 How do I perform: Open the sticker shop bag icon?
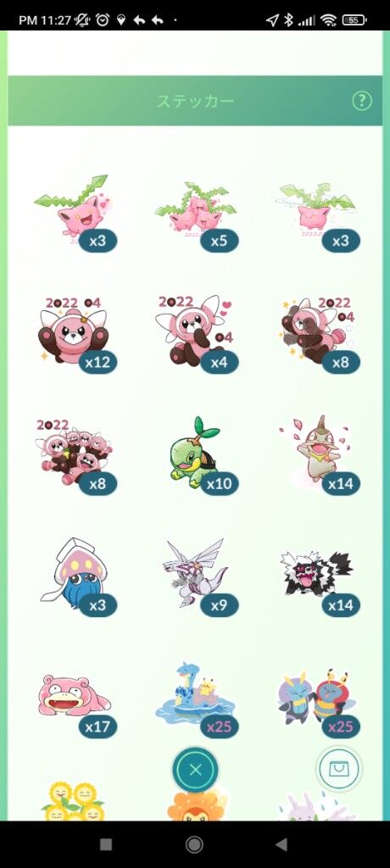(338, 768)
